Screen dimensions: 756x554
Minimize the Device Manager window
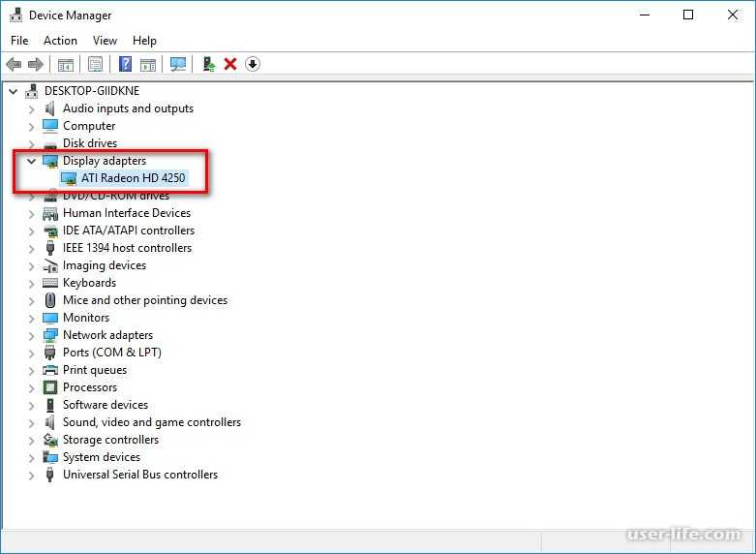[x=645, y=15]
